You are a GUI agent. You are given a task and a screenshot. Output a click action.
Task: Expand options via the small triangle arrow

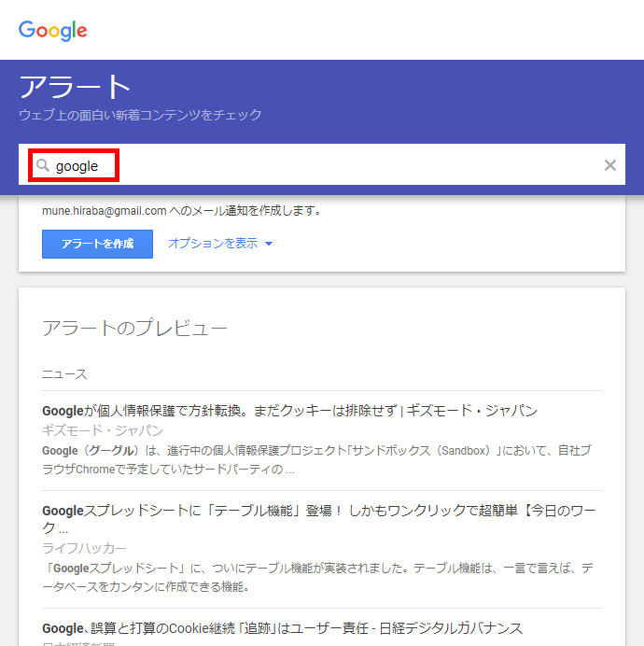point(269,245)
